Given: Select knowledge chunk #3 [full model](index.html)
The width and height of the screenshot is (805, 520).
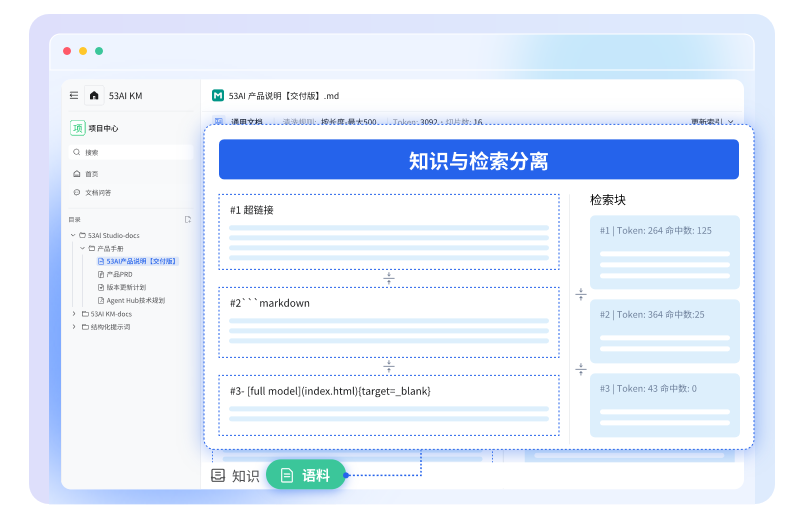Looking at the screenshot, I should (389, 406).
